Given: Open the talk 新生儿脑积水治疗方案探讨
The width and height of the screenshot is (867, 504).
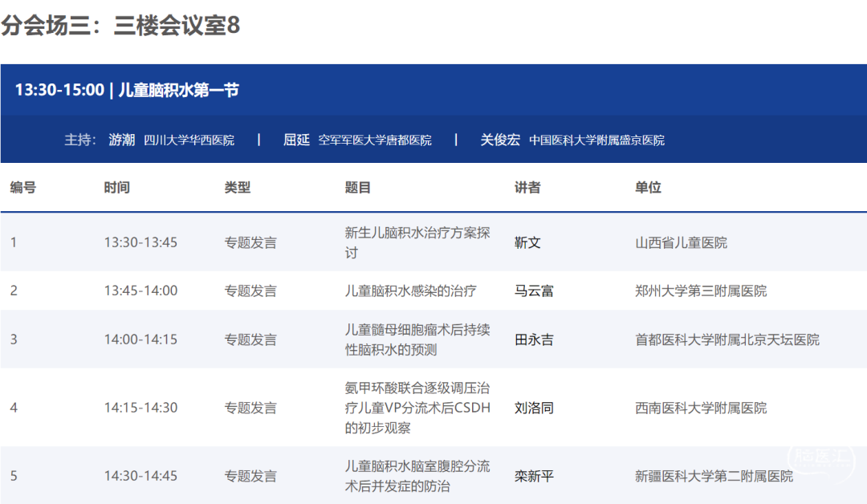Looking at the screenshot, I should [x=417, y=242].
